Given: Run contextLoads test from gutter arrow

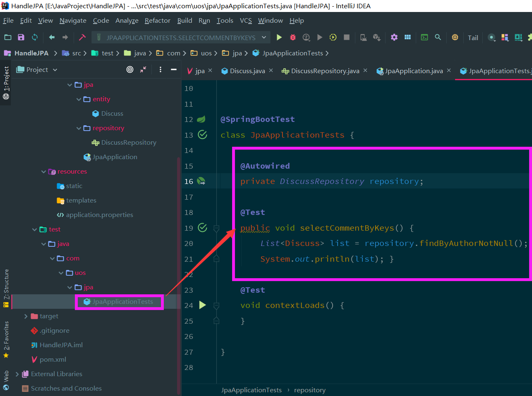Looking at the screenshot, I should [202, 305].
